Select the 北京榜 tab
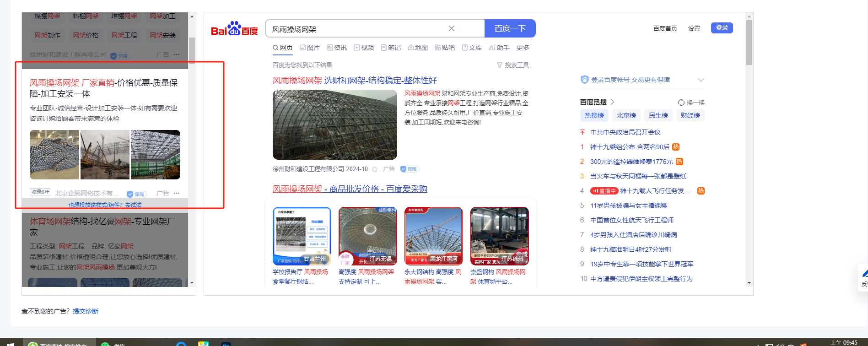Screen dimensions: 868x346 tap(626, 115)
